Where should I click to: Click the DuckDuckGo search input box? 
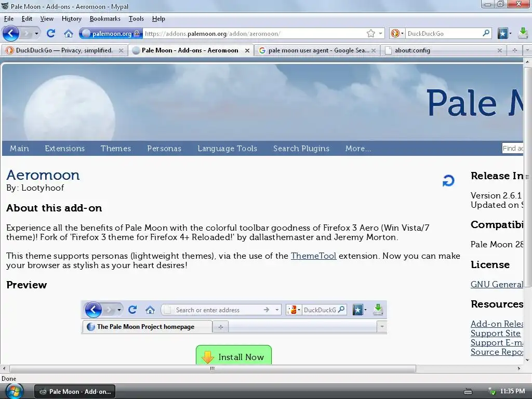[444, 34]
